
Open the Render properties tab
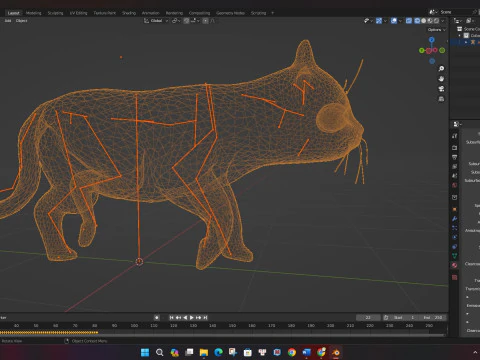tap(455, 147)
